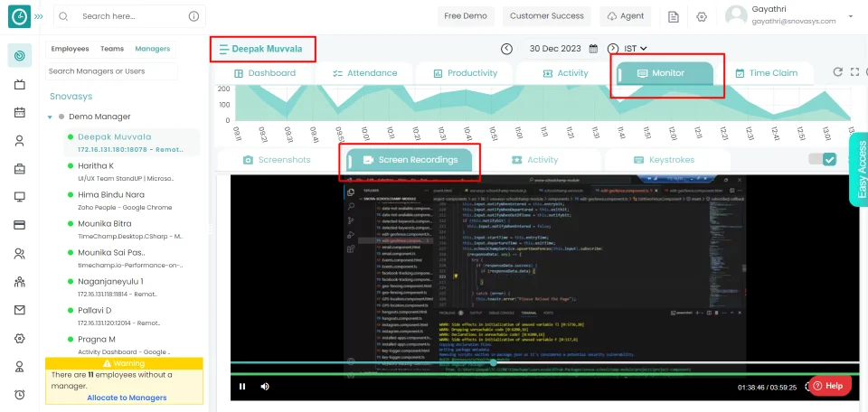Click the Search Managers or Users field

(111, 71)
